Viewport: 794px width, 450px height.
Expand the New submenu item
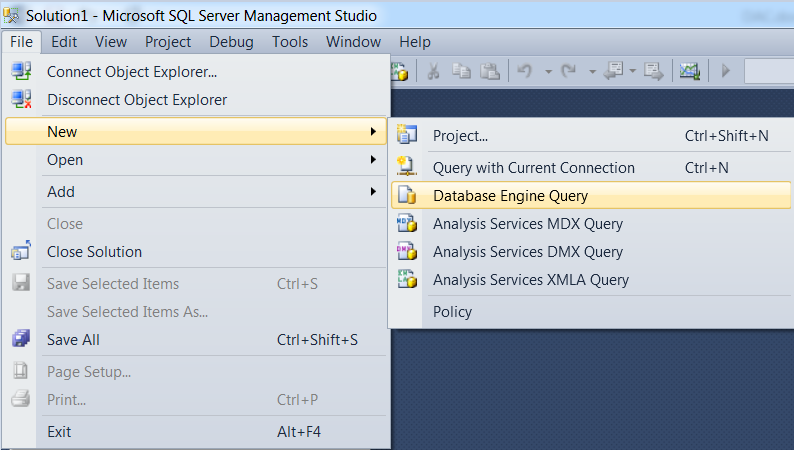196,132
